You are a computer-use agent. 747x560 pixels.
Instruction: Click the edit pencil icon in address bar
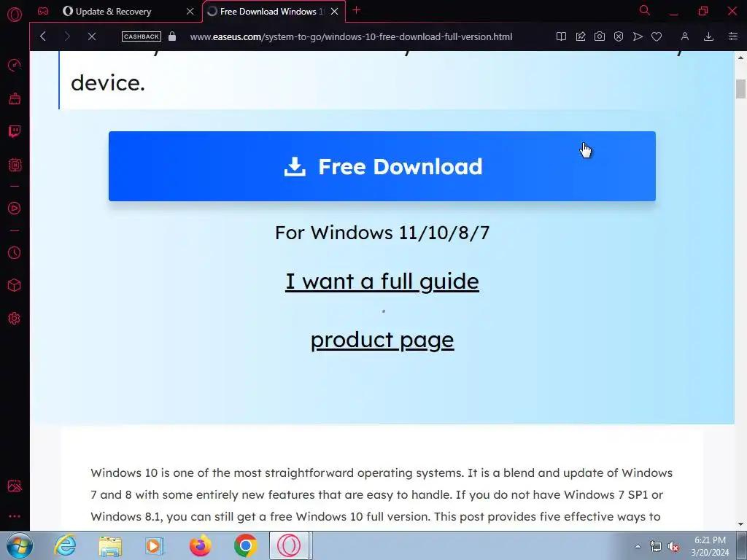pyautogui.click(x=580, y=36)
